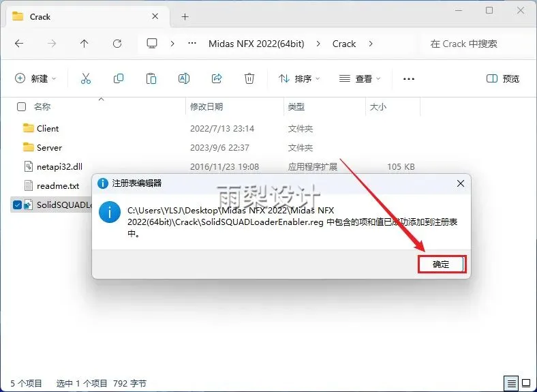Toggle the 预览 preview pane
The width and height of the screenshot is (537, 392).
click(x=503, y=78)
